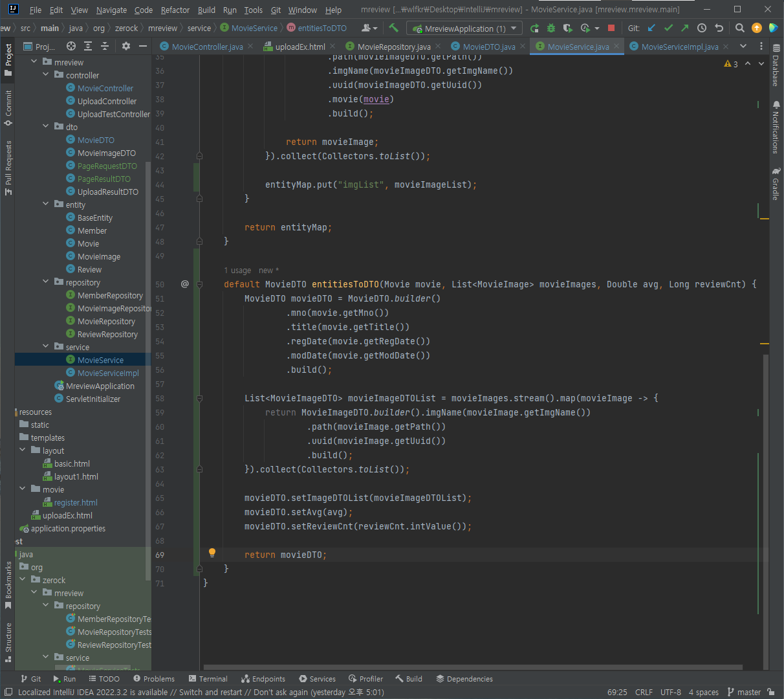
Task: Switch to MovieController.java tab
Action: coord(207,47)
